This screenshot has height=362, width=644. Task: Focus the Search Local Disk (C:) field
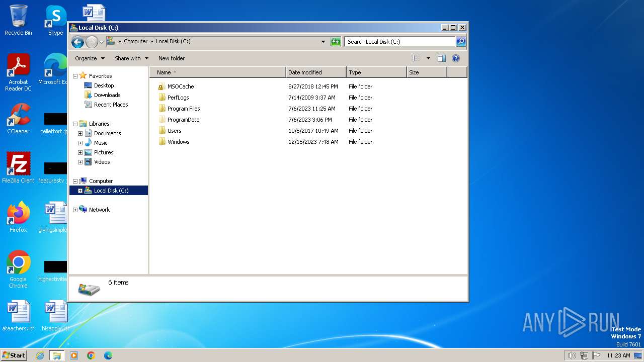click(399, 42)
